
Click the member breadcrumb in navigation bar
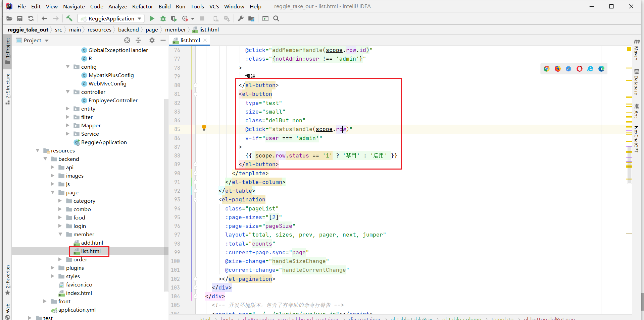(175, 29)
